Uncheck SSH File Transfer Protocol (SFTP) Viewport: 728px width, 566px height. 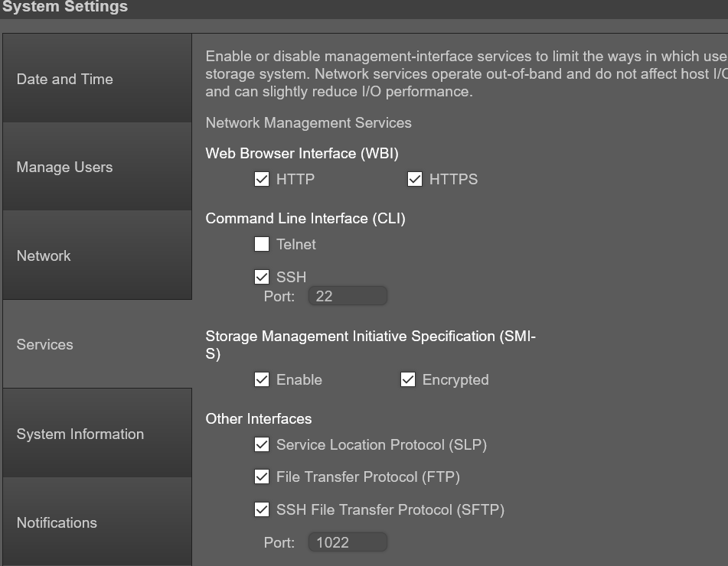click(x=262, y=509)
